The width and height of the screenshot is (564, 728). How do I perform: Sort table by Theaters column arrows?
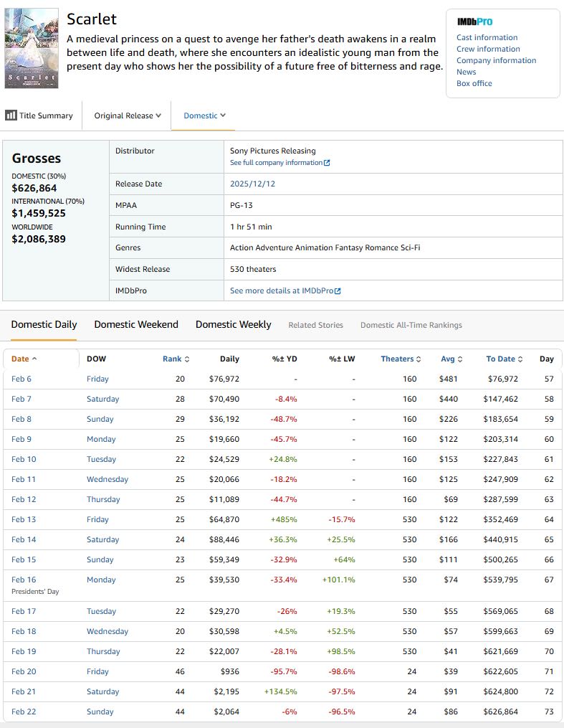419,359
